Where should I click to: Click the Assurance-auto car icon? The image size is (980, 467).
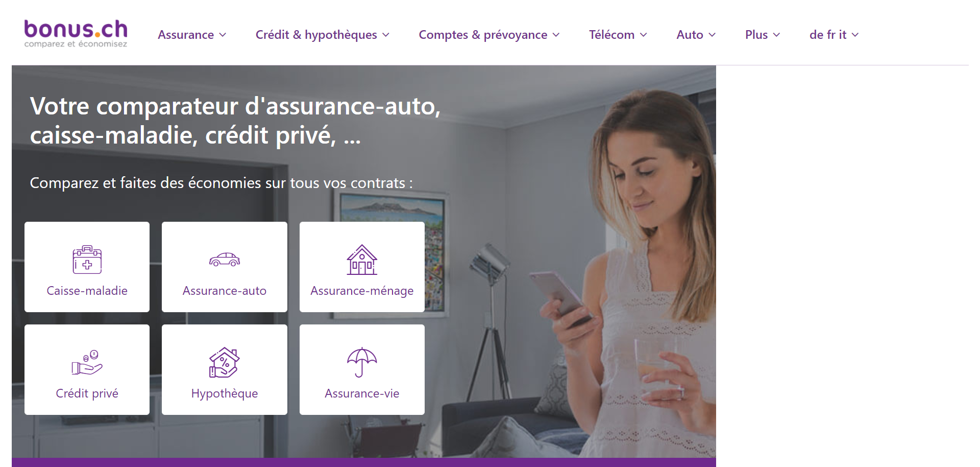[225, 260]
